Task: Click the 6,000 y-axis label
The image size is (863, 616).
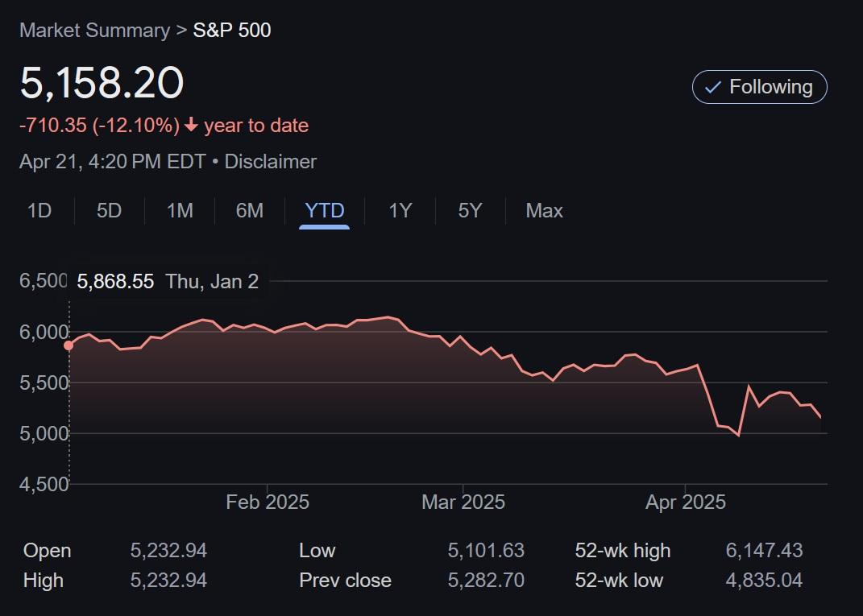Action: tap(44, 333)
